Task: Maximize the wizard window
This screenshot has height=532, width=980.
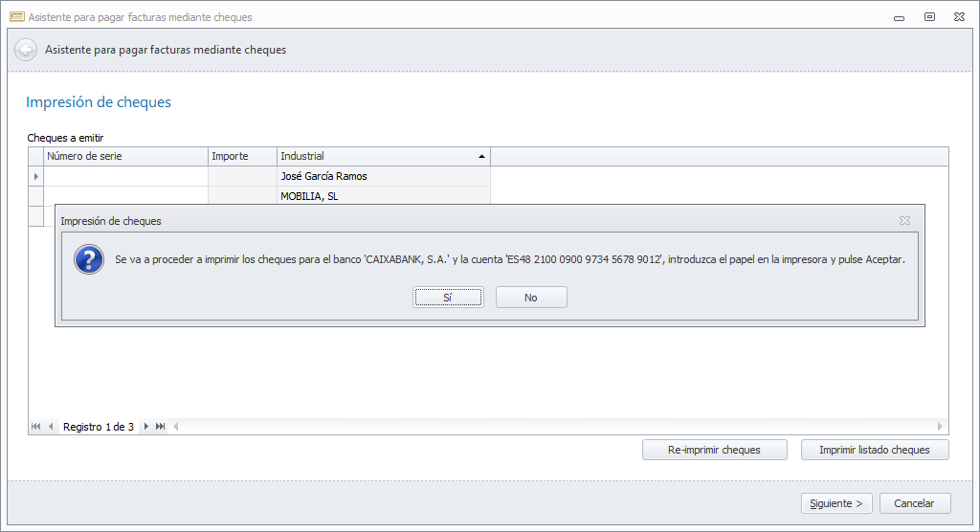Action: coord(929,17)
